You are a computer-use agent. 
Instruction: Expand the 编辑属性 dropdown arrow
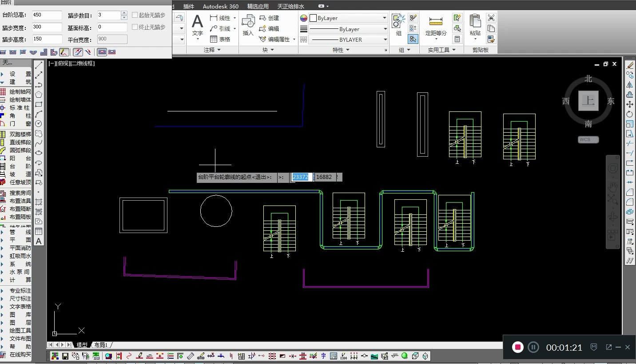[x=293, y=39]
